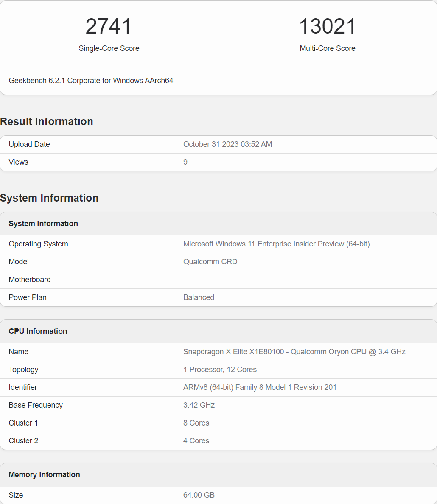Select the Multi-Core Score label
Screen dimensions: 437x504
[x=328, y=48]
